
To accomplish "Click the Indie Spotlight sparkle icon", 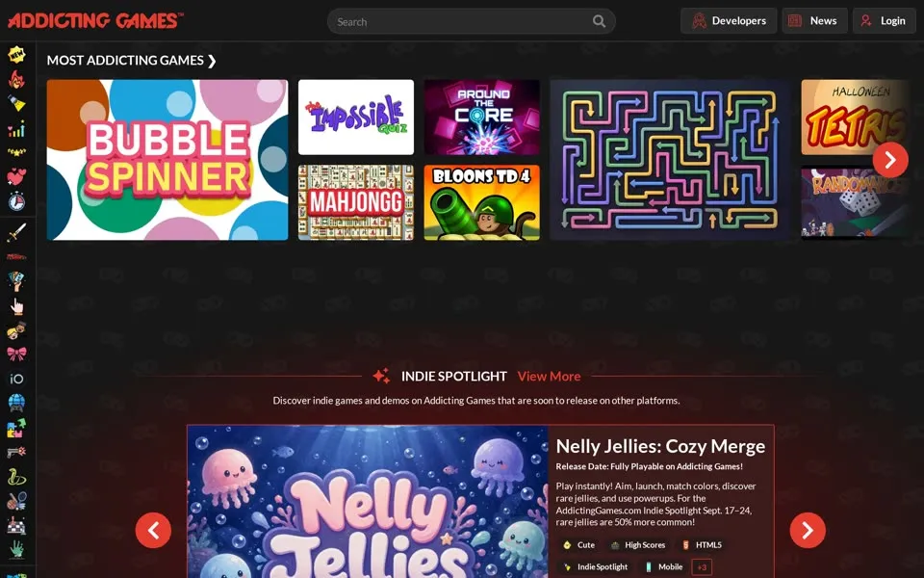I will pyautogui.click(x=381, y=376).
